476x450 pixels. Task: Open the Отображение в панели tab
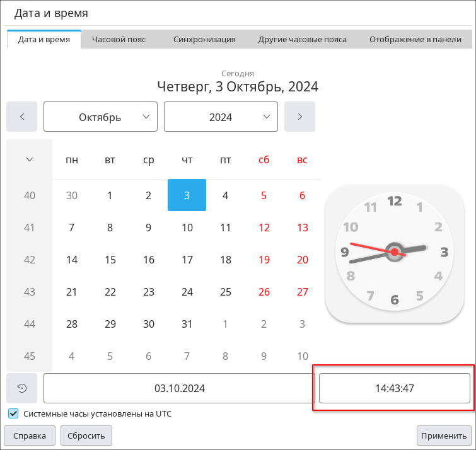pos(415,39)
